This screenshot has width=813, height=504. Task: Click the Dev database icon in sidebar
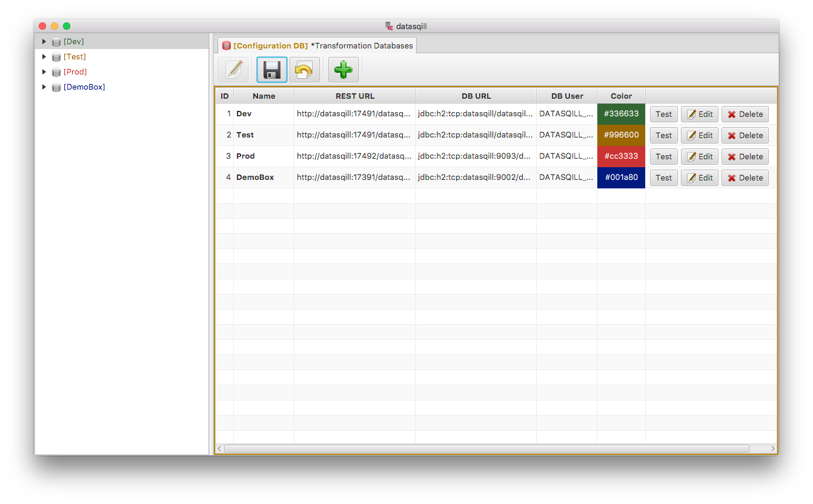coord(56,42)
